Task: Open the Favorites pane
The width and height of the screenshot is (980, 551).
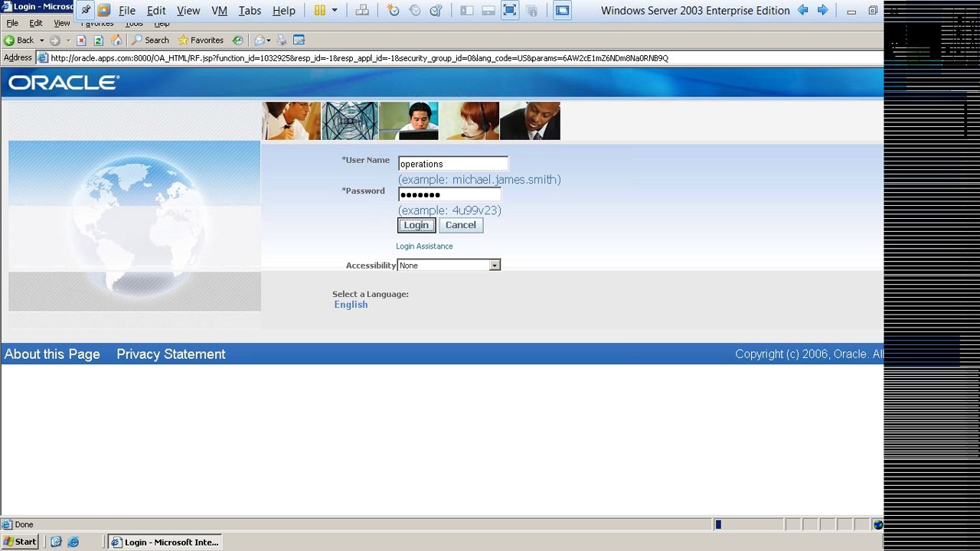Action: click(x=201, y=41)
